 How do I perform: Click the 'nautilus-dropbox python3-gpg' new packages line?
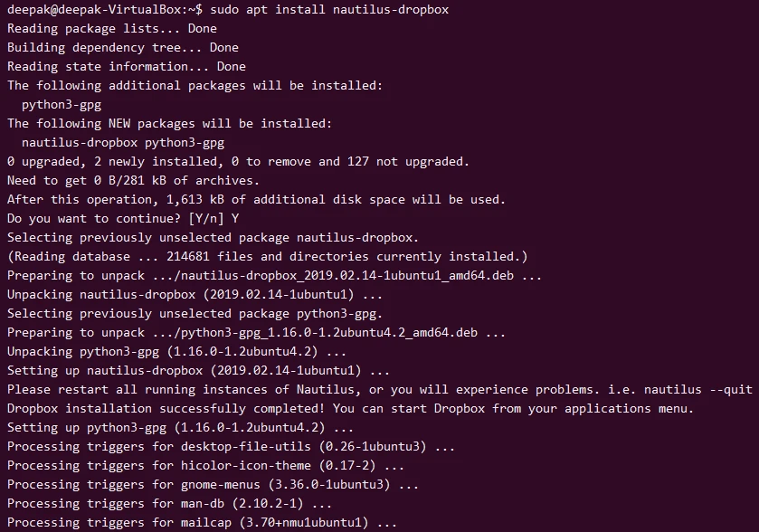pyautogui.click(x=123, y=142)
